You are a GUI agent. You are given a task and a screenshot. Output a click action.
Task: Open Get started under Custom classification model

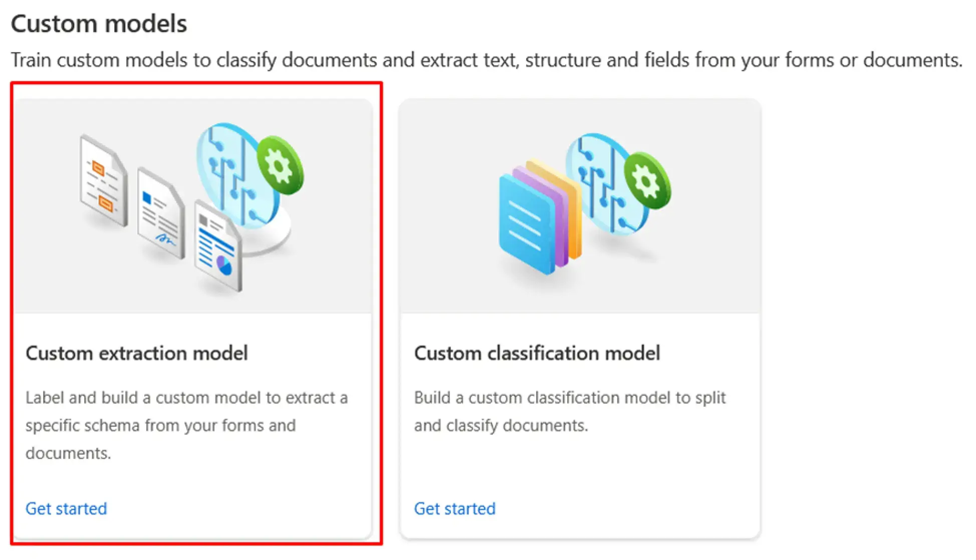(x=454, y=508)
